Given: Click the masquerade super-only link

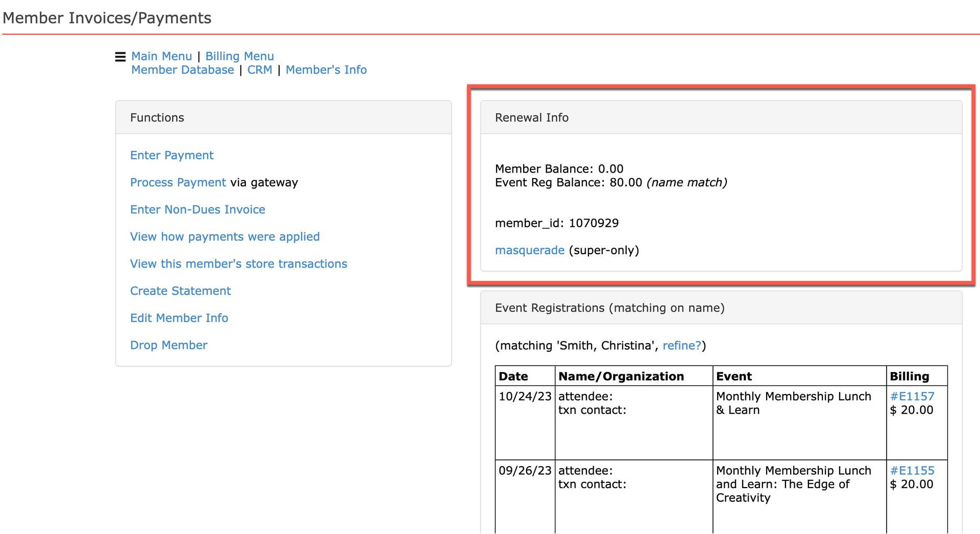Looking at the screenshot, I should click(530, 250).
